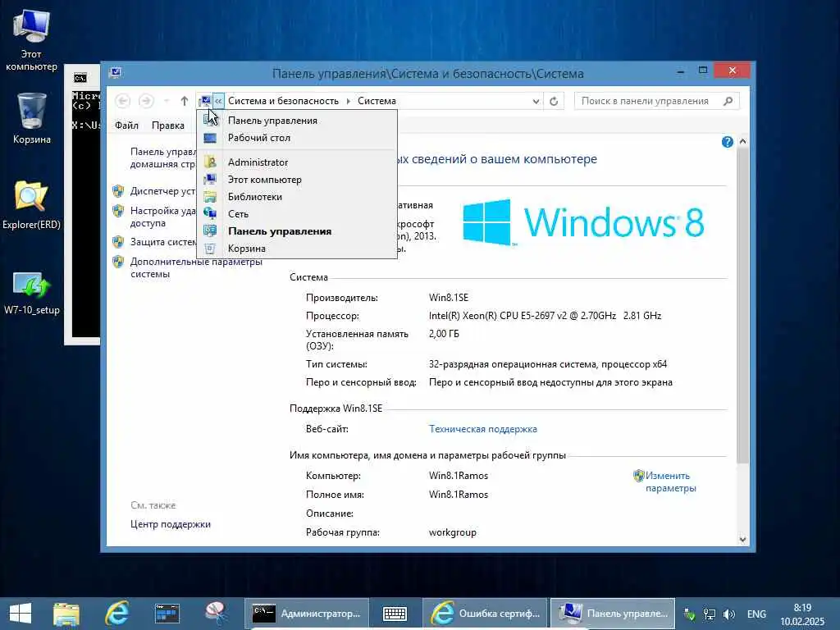Open Этот компьютер desktop icon
The height and width of the screenshot is (630, 840).
32,39
